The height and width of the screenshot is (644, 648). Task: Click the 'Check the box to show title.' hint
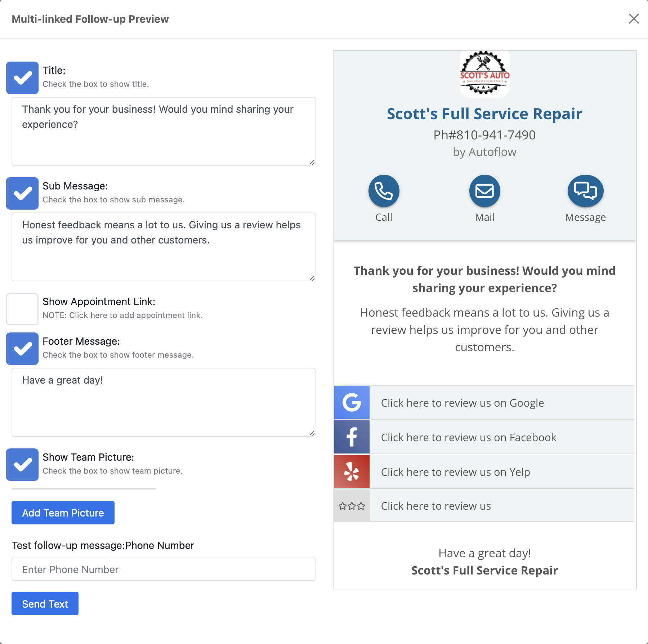(96, 84)
